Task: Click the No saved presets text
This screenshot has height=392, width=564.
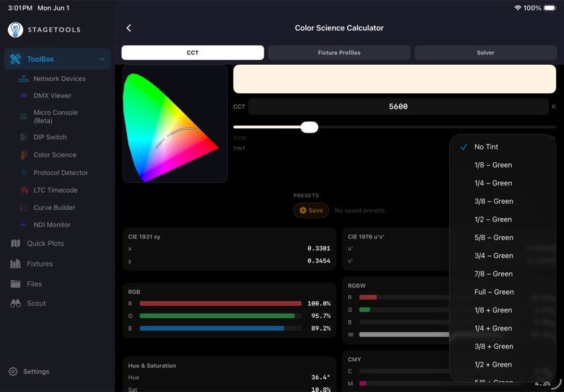Action: 360,211
